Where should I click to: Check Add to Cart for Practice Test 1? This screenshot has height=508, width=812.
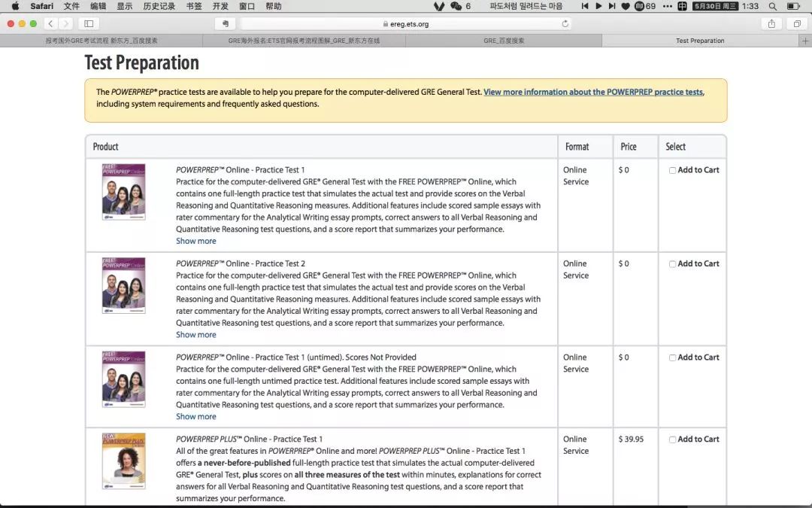click(x=672, y=171)
